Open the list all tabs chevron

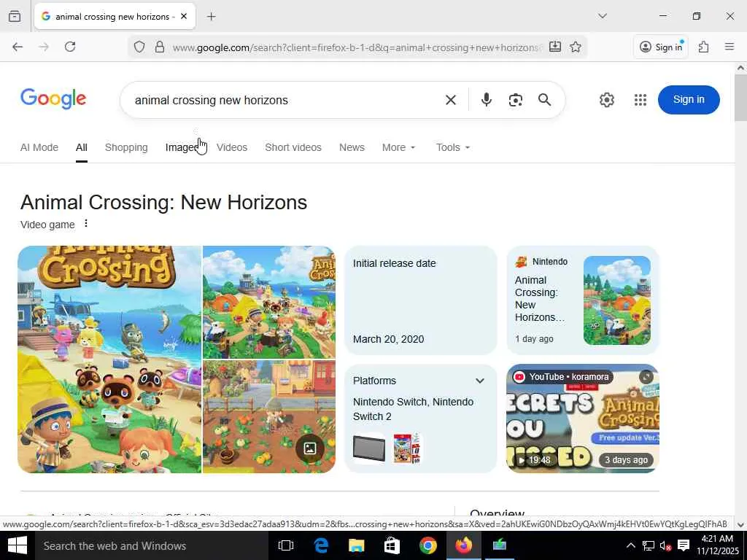602,16
